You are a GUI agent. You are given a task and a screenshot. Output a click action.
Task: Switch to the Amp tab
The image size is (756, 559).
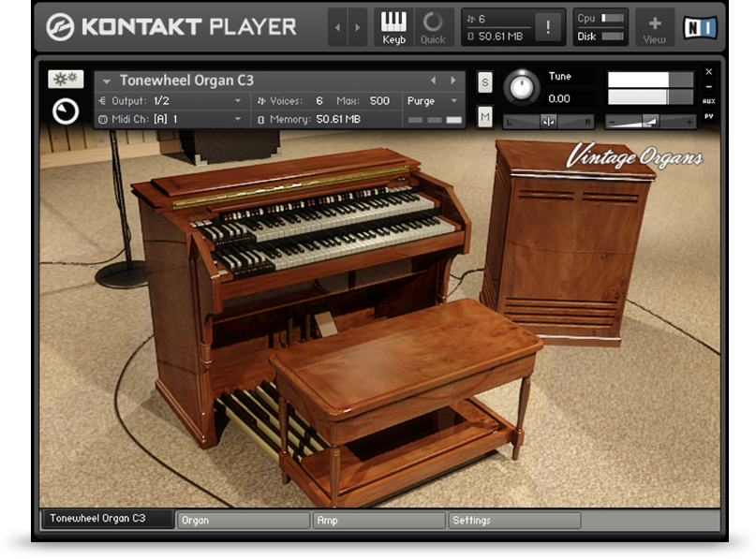(x=379, y=521)
